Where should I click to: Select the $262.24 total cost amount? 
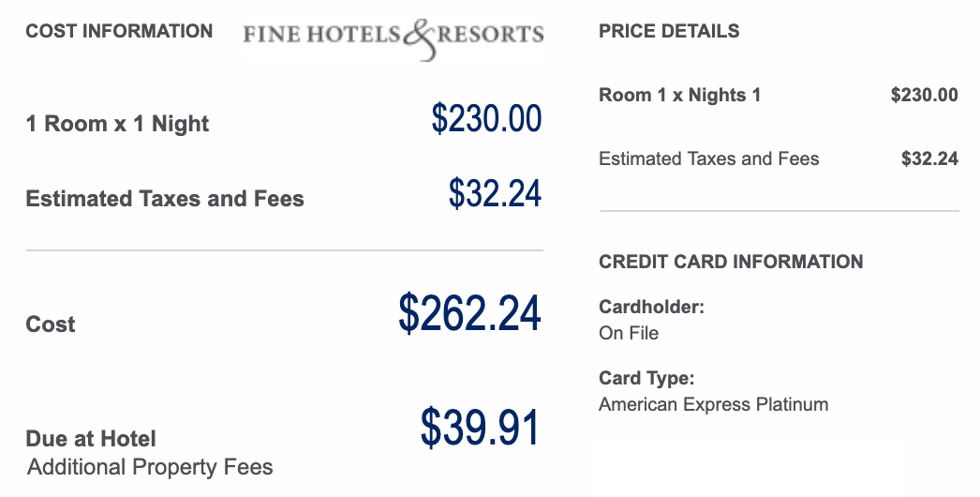point(469,312)
